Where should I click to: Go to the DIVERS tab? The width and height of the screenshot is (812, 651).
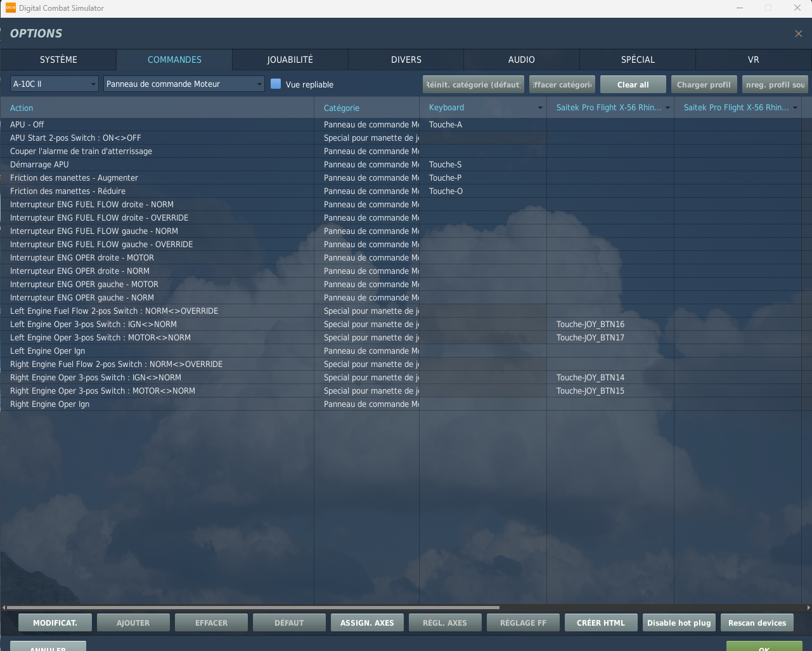(406, 60)
